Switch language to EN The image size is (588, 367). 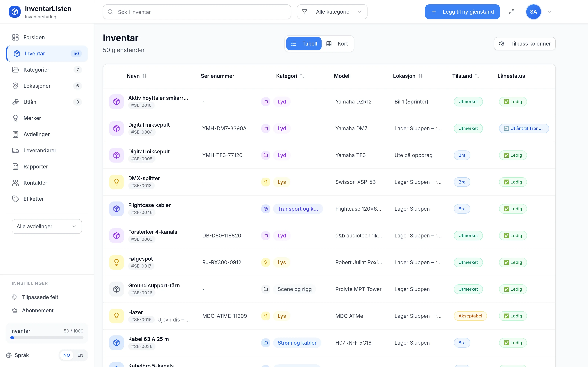[80, 355]
